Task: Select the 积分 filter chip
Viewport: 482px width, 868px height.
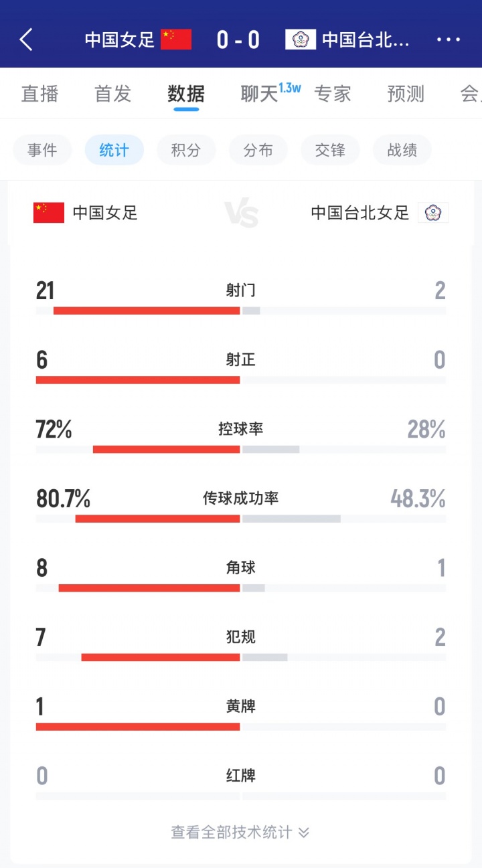Action: [x=186, y=151]
